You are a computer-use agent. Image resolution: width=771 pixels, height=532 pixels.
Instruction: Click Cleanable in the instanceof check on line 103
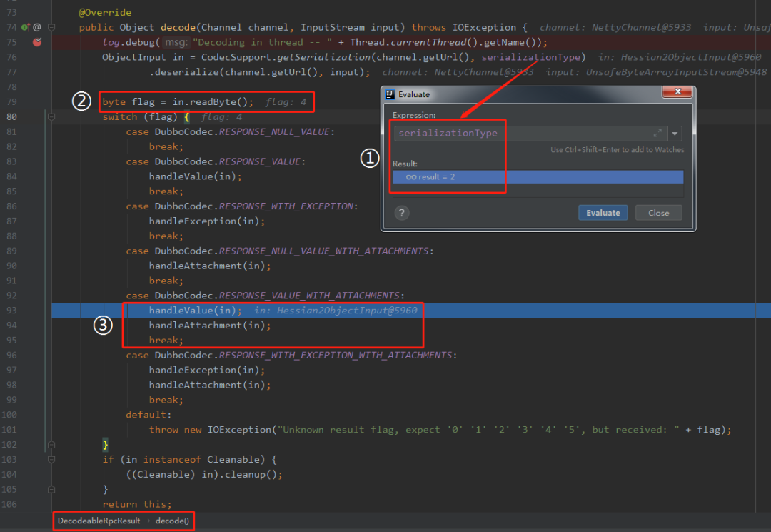pos(233,460)
